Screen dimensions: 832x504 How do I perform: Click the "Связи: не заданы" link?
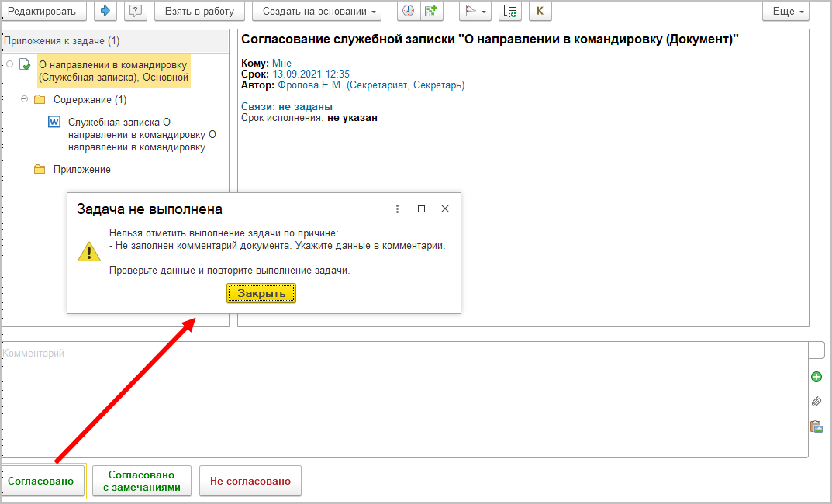point(287,106)
